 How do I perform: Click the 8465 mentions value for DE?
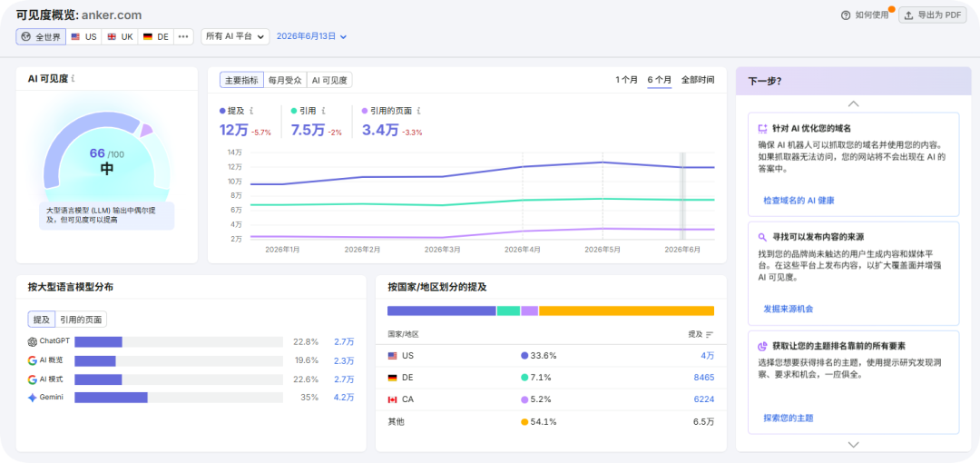[704, 378]
